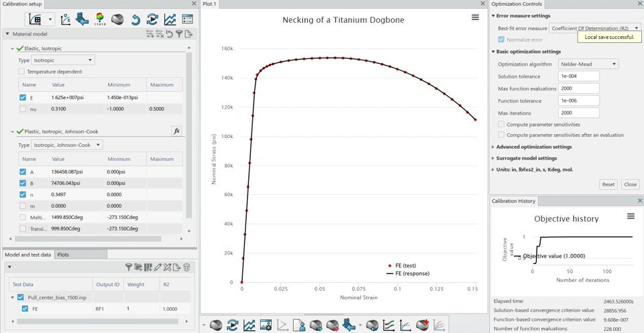Enable Compute parameter sensitivities after an evaluation
The width and height of the screenshot is (644, 333).
click(x=501, y=135)
